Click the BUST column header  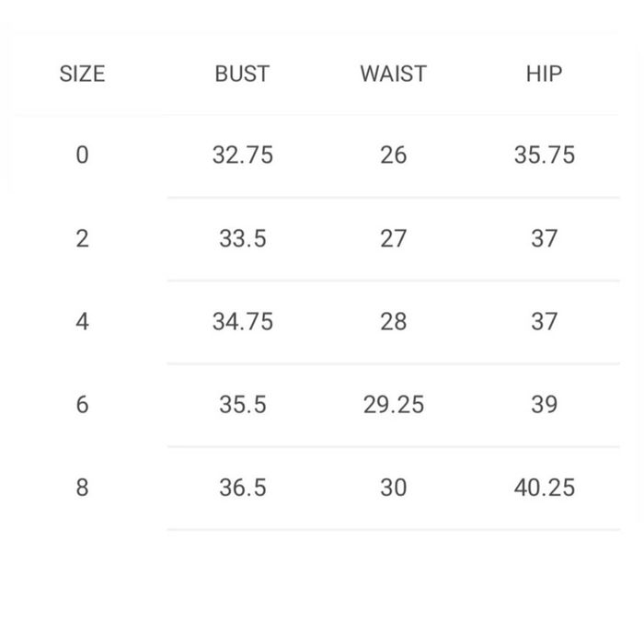(242, 75)
